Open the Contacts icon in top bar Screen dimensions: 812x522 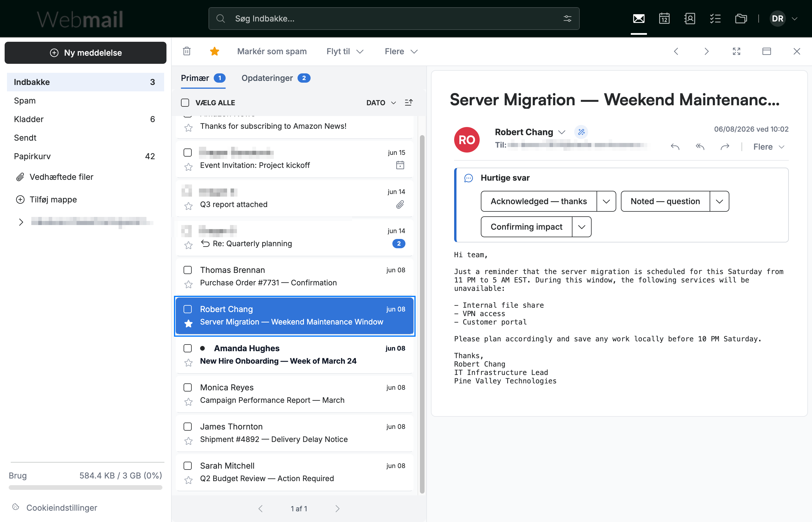tap(690, 19)
